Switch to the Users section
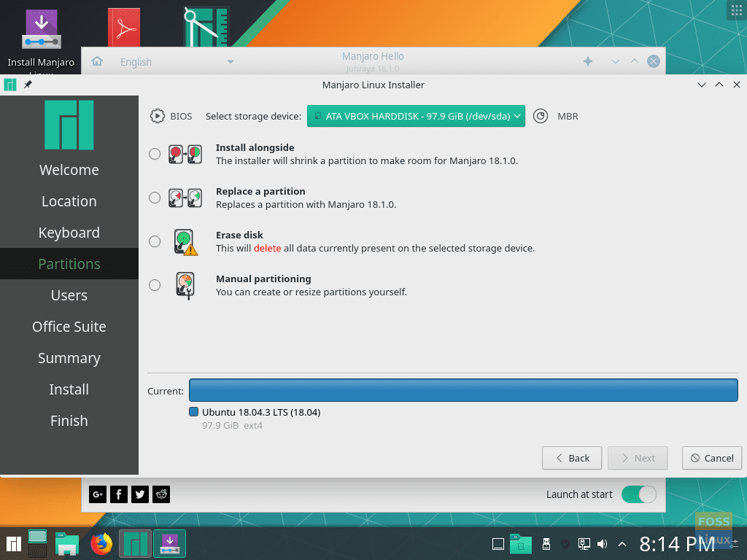The height and width of the screenshot is (560, 747). point(69,295)
